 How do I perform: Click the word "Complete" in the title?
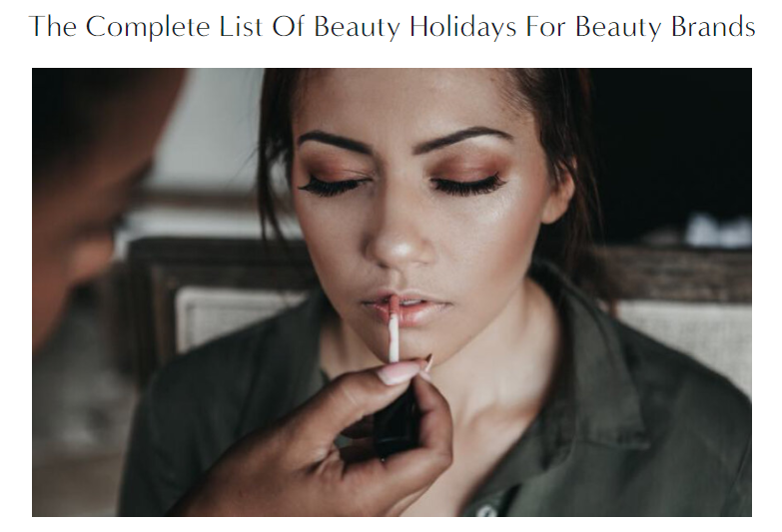coord(148,27)
